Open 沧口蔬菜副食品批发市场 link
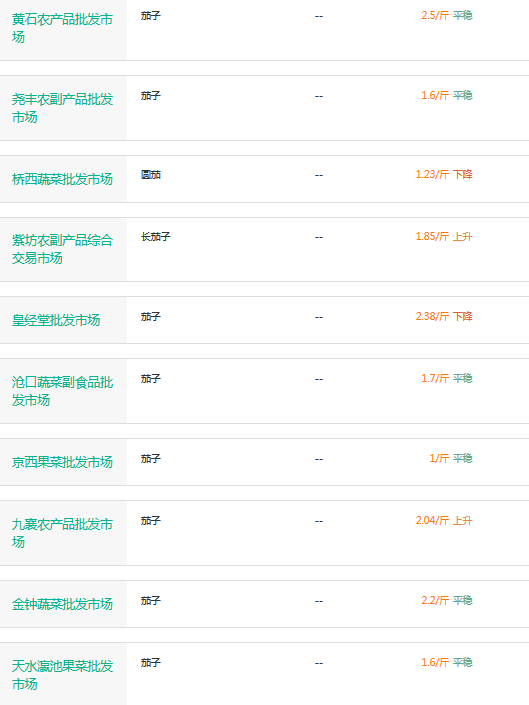This screenshot has width=529, height=705. point(62,391)
